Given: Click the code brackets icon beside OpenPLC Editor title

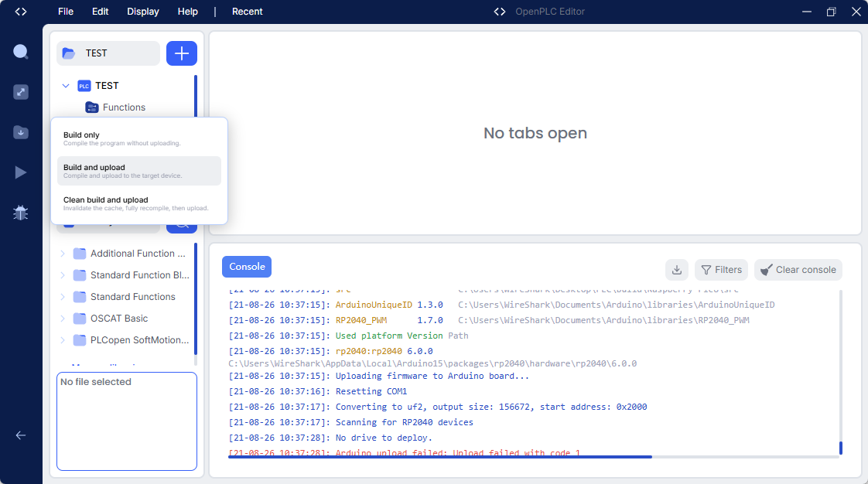Looking at the screenshot, I should click(500, 12).
